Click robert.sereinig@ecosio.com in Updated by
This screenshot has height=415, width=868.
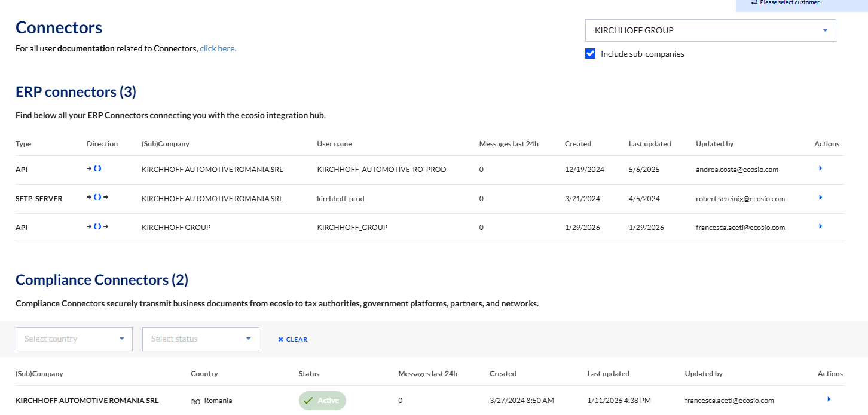[x=740, y=199]
